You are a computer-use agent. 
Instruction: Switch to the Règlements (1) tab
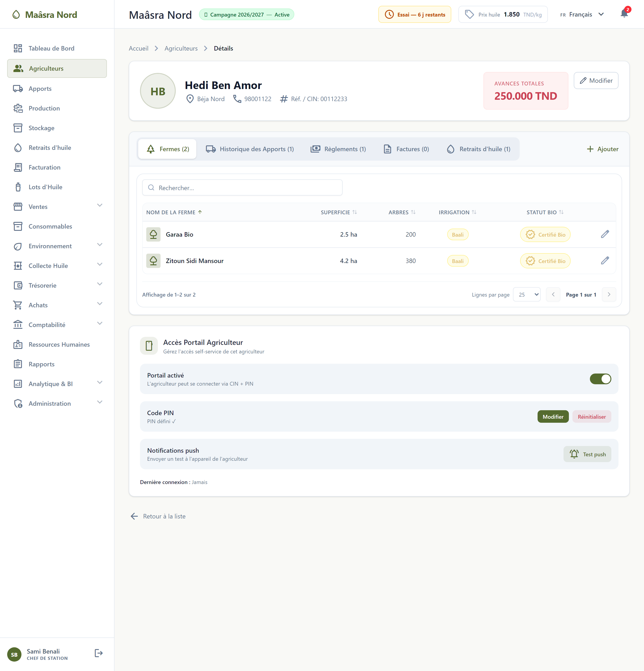tap(338, 149)
